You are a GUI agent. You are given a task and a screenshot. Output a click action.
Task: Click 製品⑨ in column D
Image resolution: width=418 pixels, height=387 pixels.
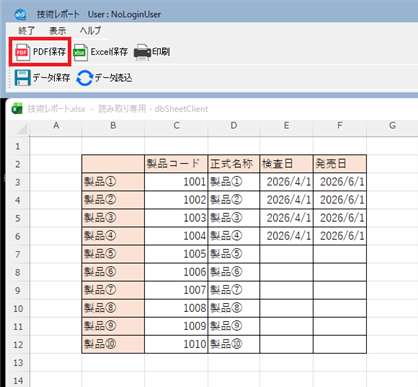[234, 326]
